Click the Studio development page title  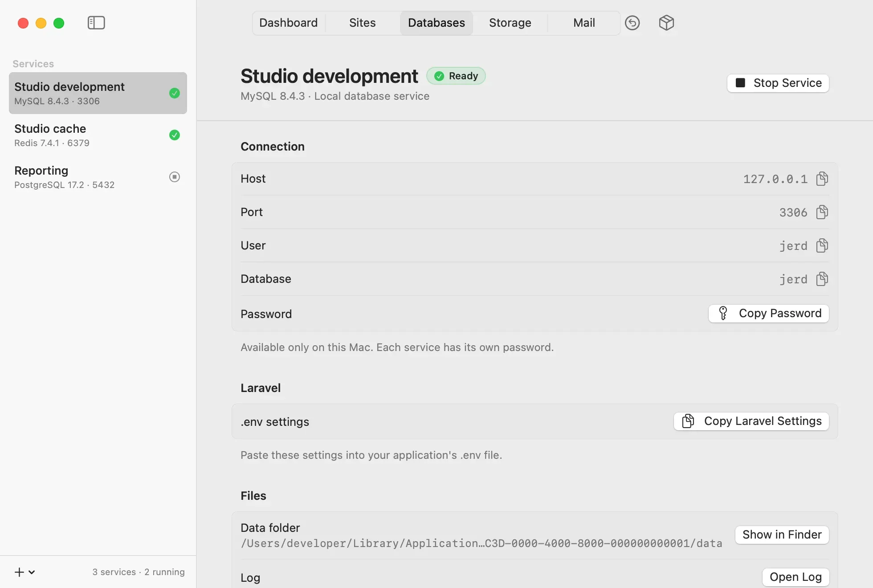(329, 76)
